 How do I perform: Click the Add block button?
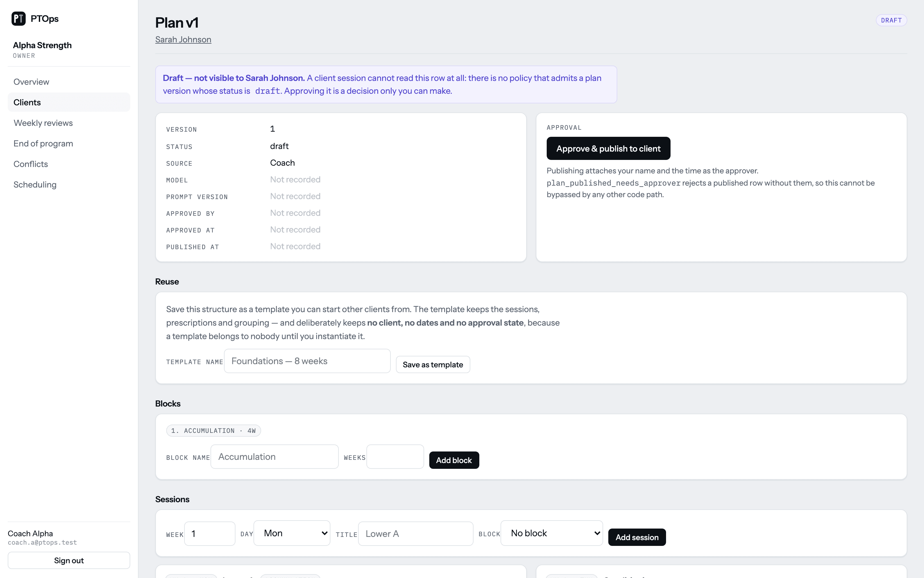click(x=454, y=460)
